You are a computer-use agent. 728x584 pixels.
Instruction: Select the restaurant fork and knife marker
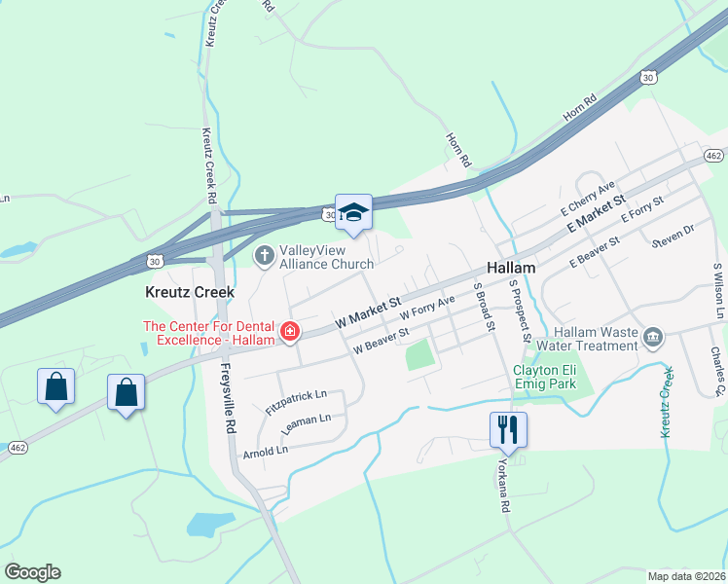pyautogui.click(x=508, y=431)
